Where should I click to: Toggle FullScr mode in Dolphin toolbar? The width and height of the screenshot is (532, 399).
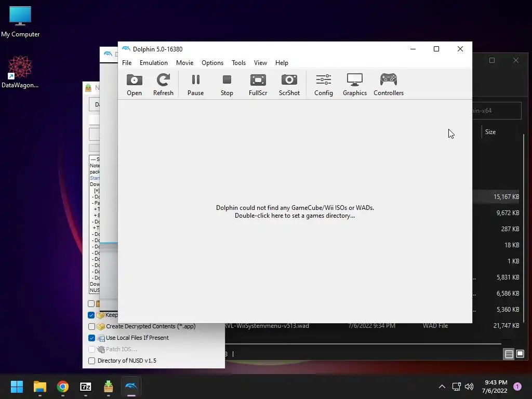coord(258,85)
